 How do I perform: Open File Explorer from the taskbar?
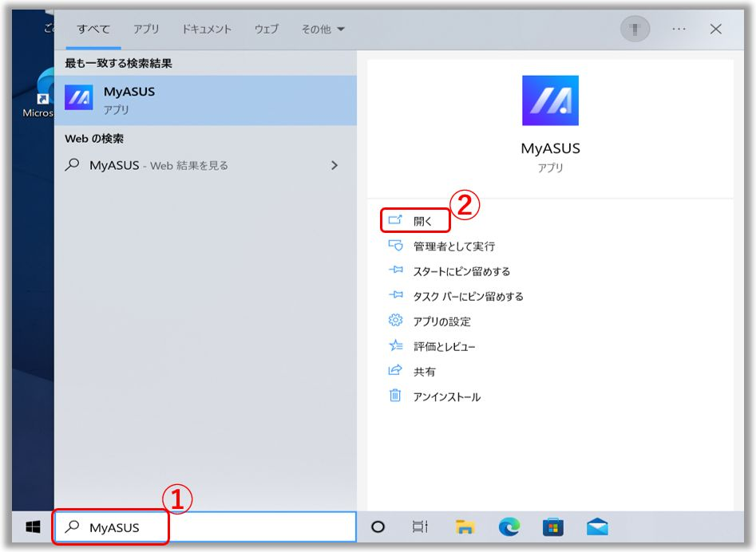465,527
